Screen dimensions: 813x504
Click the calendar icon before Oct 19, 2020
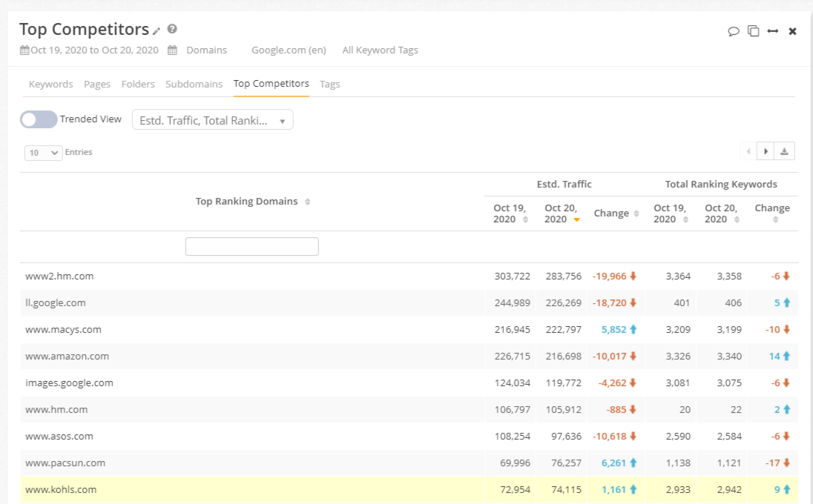(24, 50)
